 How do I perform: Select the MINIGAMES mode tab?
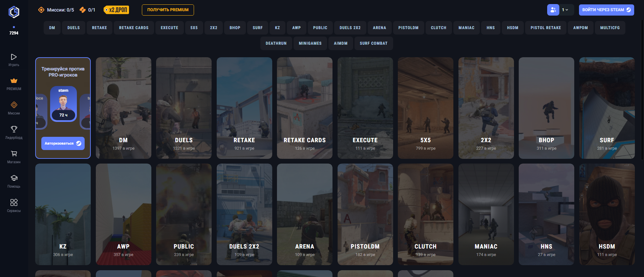point(310,43)
